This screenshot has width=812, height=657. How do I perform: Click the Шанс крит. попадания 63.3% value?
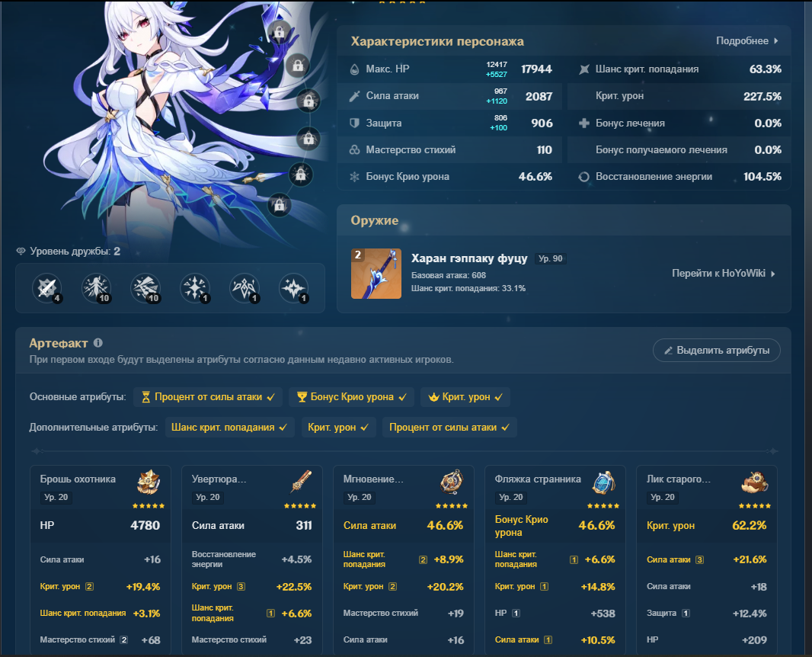pyautogui.click(x=766, y=69)
